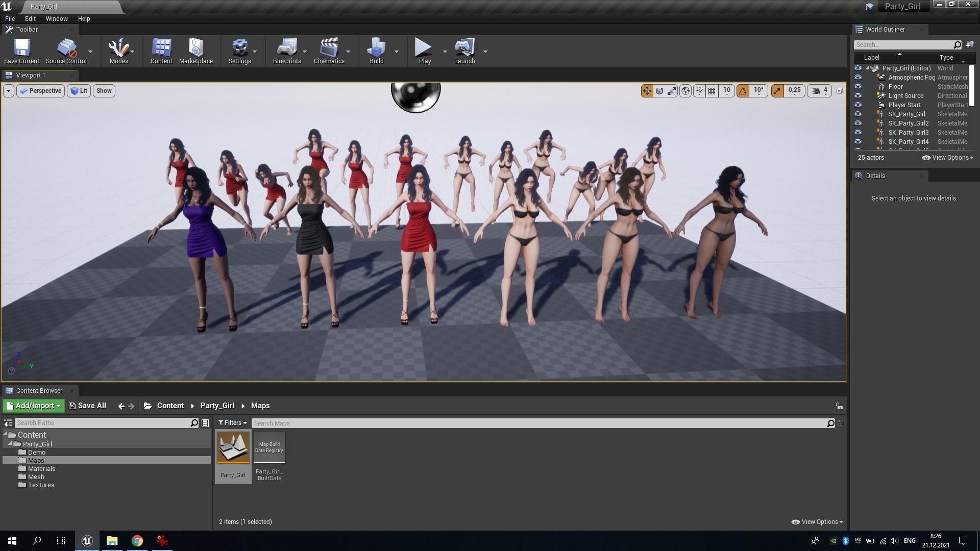Click the Add/Import button
The height and width of the screenshot is (551, 980).
click(x=34, y=406)
